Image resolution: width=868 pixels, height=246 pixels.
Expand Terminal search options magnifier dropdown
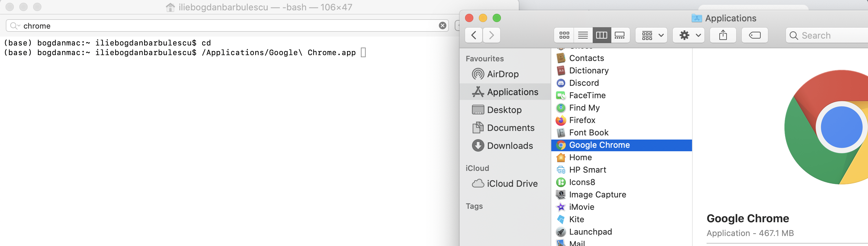coord(15,26)
